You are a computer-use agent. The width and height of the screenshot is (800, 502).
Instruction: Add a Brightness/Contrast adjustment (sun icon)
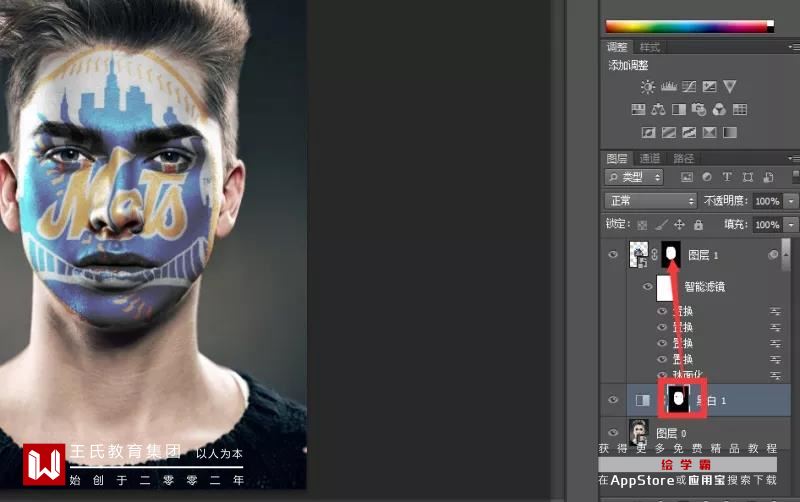(647, 87)
